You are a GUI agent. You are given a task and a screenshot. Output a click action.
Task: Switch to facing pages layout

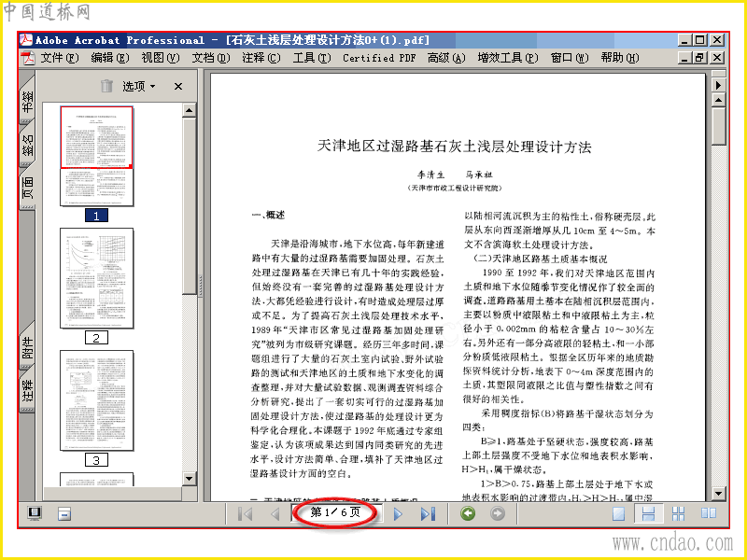click(x=709, y=514)
